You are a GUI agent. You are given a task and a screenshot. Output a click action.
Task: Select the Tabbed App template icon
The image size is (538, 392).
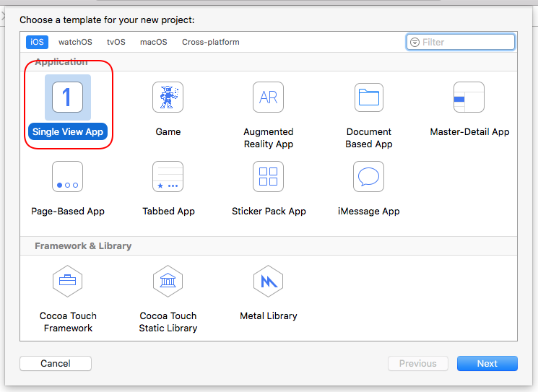pyautogui.click(x=168, y=177)
